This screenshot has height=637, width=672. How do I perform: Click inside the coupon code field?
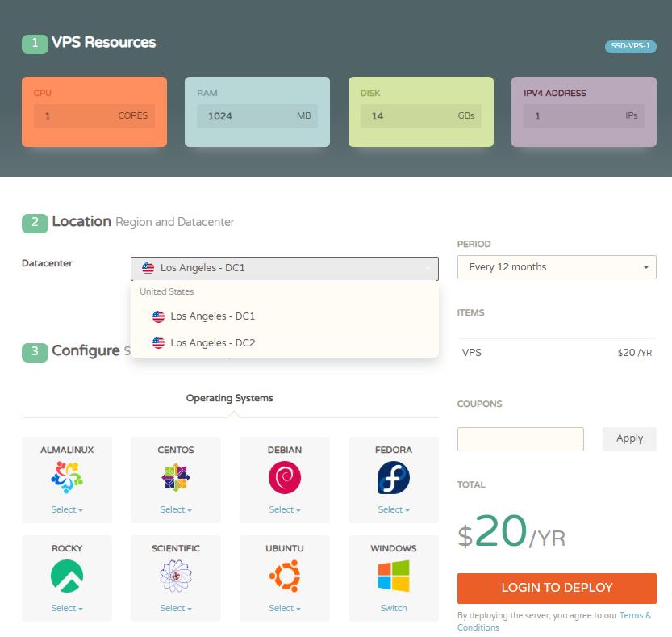[520, 438]
